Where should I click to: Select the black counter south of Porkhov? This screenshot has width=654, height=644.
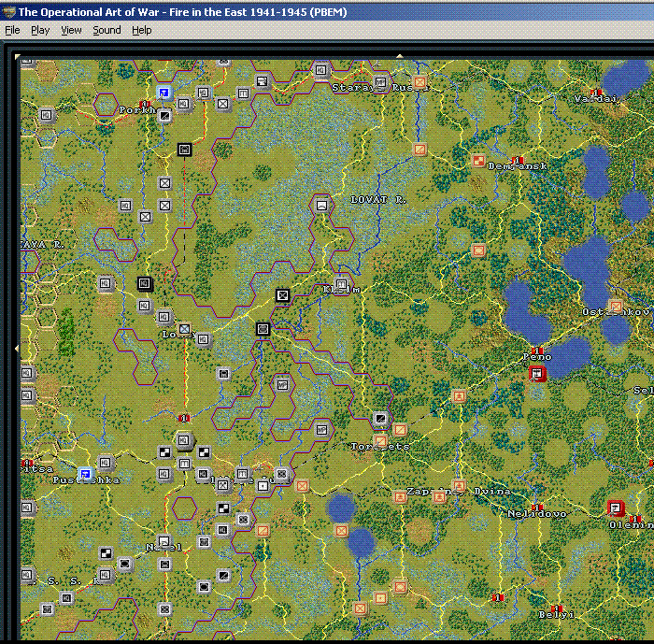184,149
